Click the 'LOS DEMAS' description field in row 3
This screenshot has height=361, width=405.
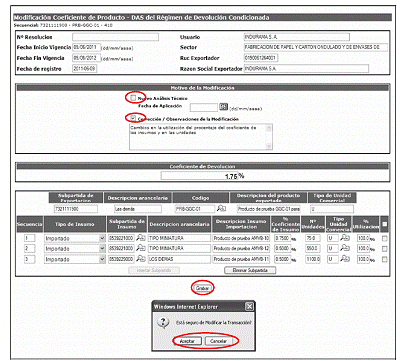[179, 259]
